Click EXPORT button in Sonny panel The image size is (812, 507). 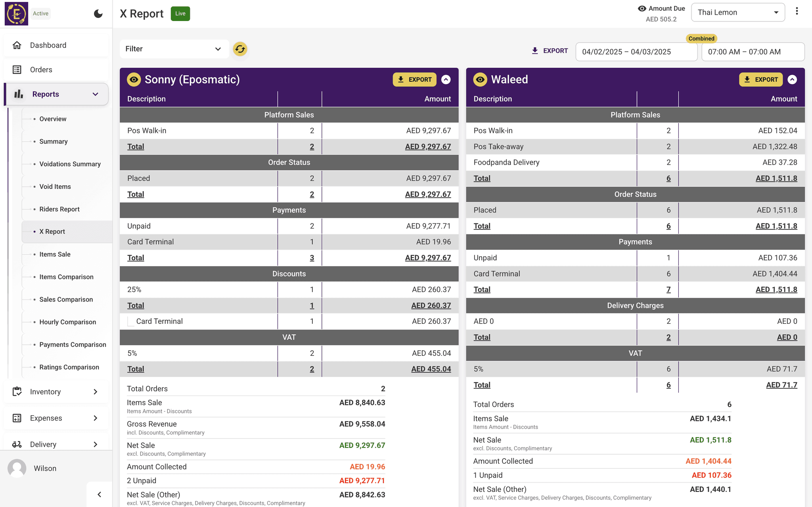click(414, 79)
